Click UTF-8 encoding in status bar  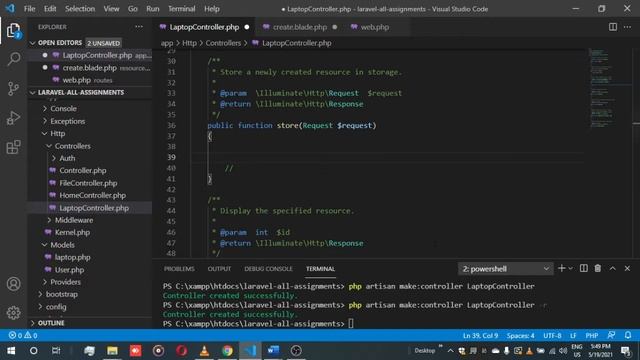(x=552, y=336)
